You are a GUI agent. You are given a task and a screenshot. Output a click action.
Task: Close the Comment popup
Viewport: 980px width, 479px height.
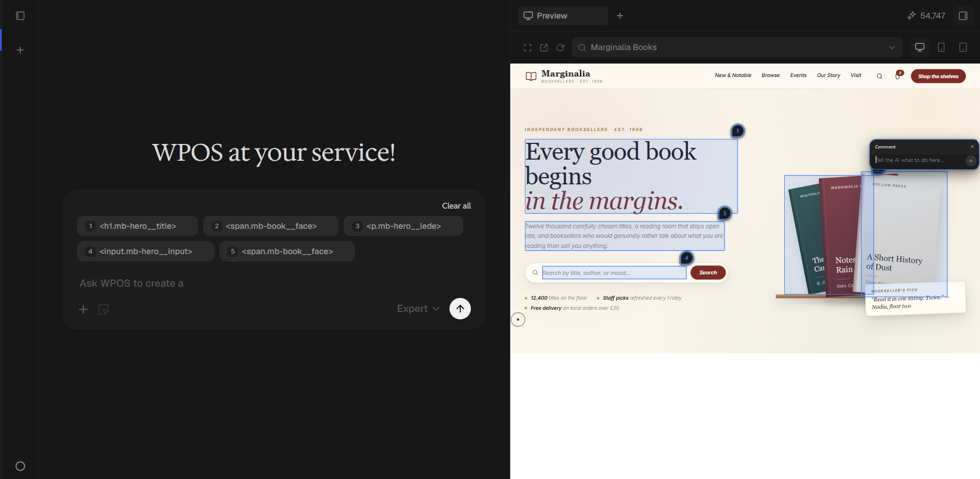(x=972, y=147)
